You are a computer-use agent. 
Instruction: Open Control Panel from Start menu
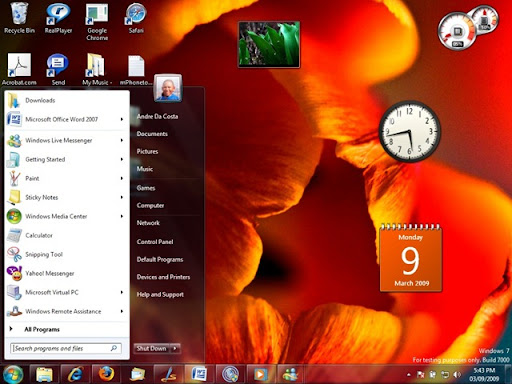[155, 242]
